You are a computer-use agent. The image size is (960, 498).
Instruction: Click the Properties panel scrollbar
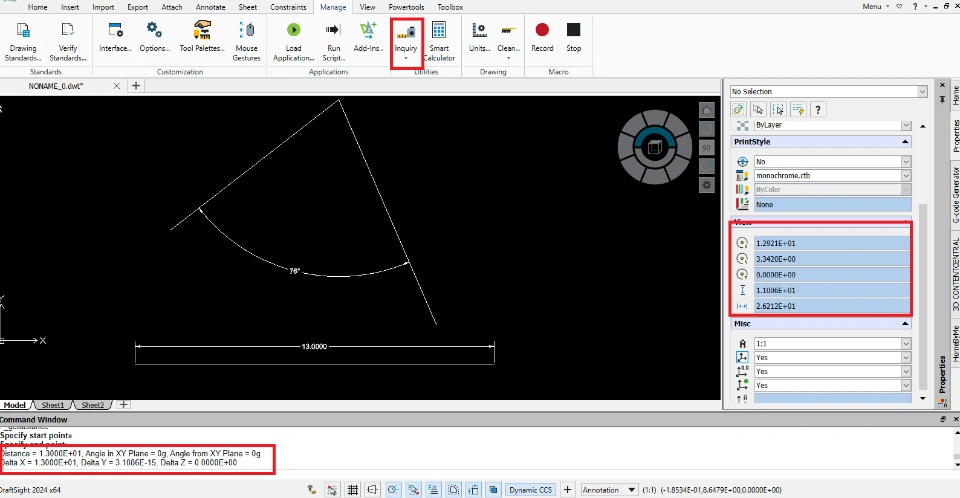tap(923, 297)
